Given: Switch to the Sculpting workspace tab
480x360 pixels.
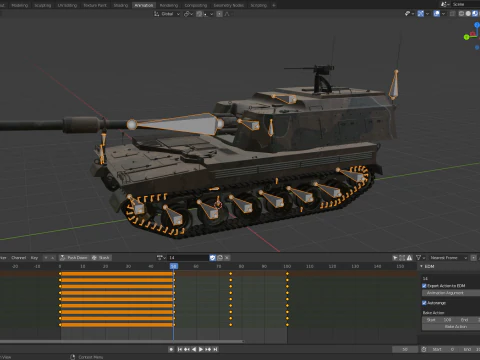Looking at the screenshot, I should pyautogui.click(x=43, y=5).
